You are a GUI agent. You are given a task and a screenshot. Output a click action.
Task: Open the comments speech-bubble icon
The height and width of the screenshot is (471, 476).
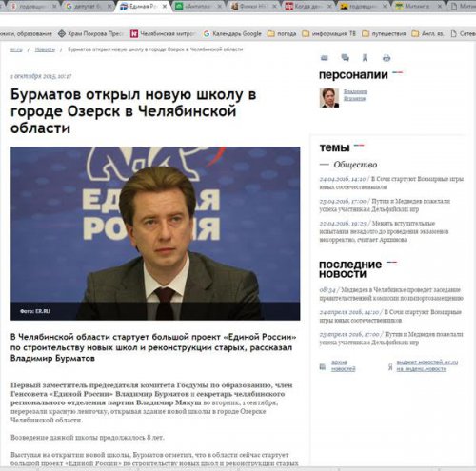[x=345, y=58]
